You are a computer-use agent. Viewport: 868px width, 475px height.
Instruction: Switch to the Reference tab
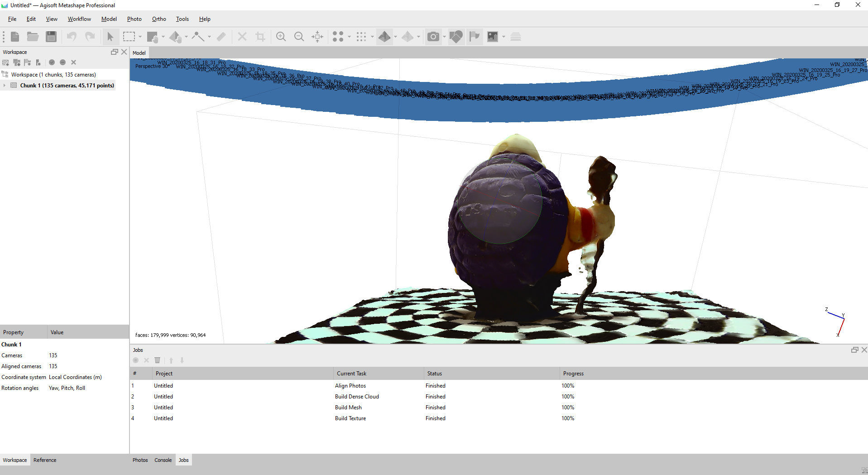(x=45, y=460)
